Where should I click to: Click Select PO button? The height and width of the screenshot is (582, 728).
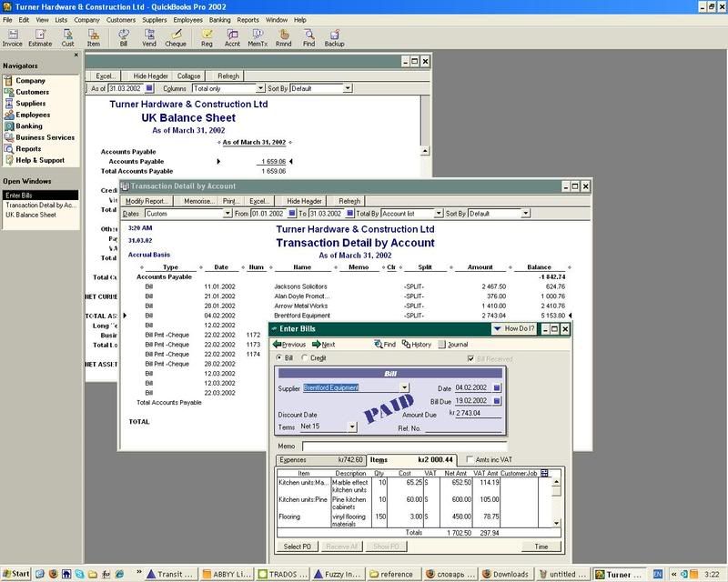pyautogui.click(x=298, y=547)
